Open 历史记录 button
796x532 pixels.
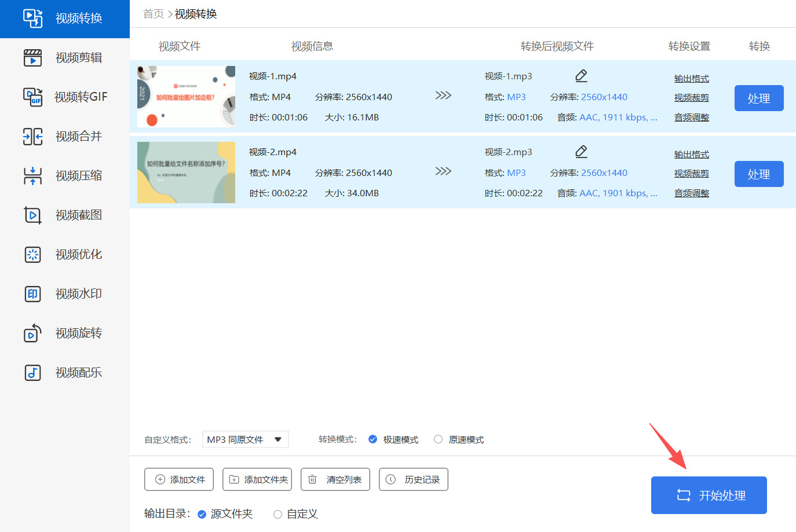(414, 479)
